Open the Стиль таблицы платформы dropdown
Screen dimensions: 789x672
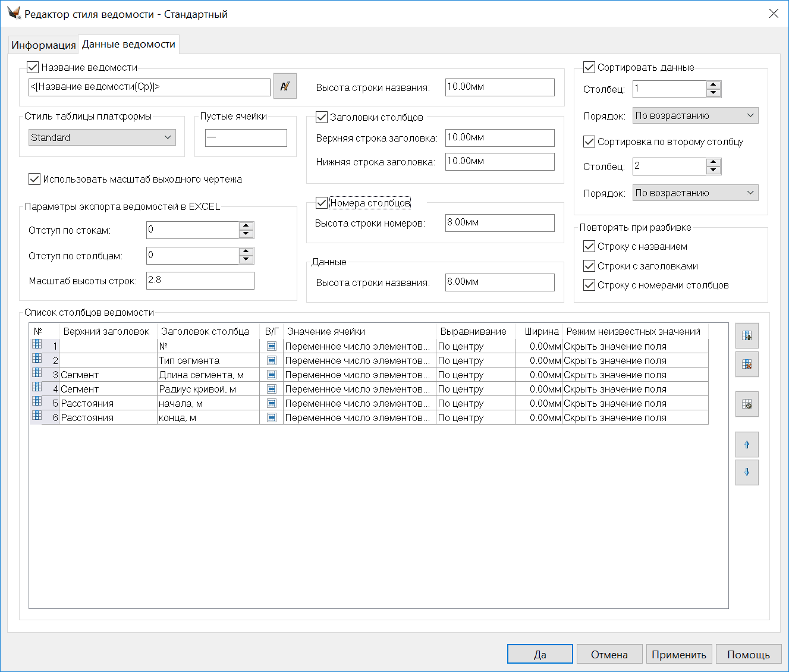(102, 137)
